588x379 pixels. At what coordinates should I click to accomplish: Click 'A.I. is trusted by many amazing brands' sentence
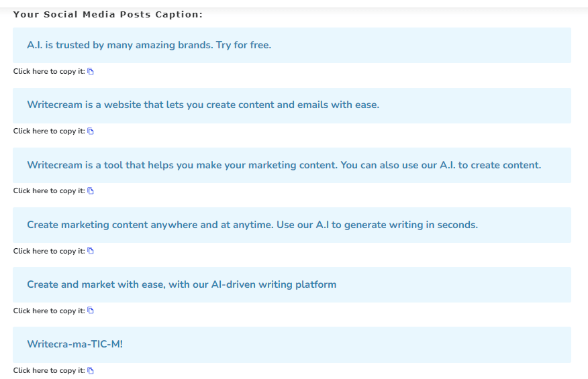(x=120, y=45)
